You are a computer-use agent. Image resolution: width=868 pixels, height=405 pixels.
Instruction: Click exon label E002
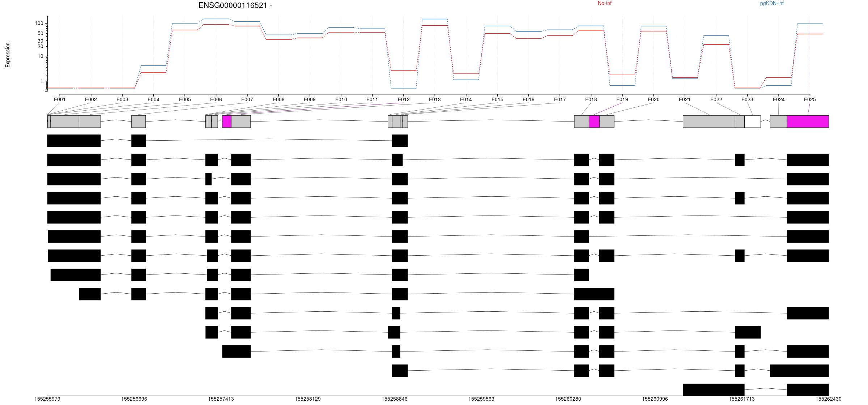coord(91,99)
